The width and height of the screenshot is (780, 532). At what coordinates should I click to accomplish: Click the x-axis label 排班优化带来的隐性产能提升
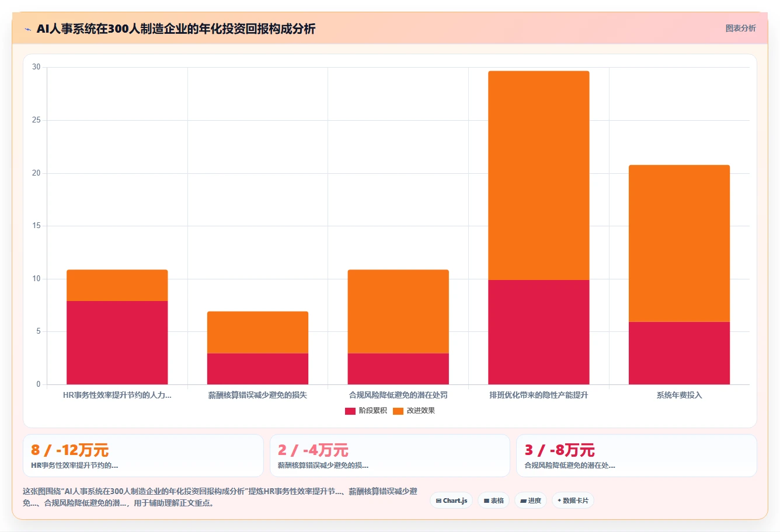(538, 395)
